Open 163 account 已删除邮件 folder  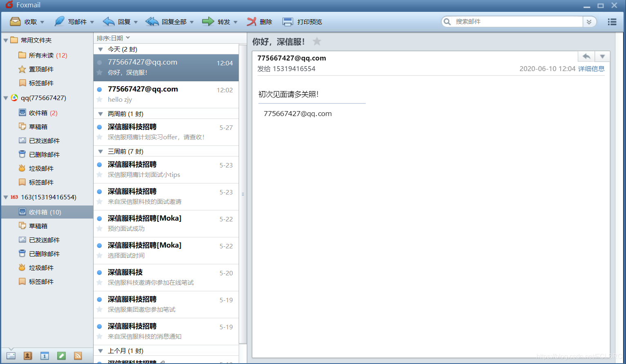point(44,254)
